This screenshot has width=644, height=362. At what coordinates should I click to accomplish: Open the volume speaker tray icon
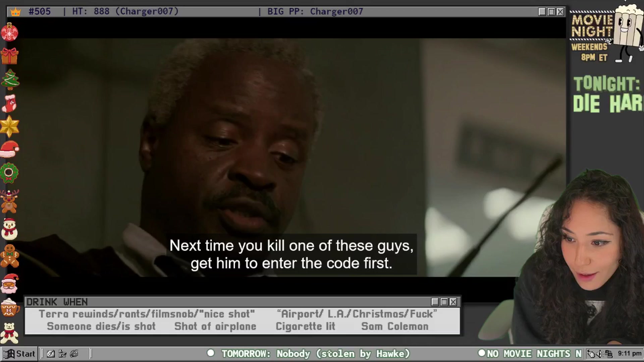[599, 354]
